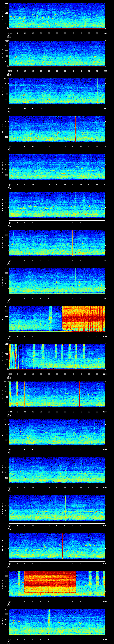This screenshot has height=644, width=114.
Task: Click the 0:10:00 time axis label
Action: coord(9,374)
